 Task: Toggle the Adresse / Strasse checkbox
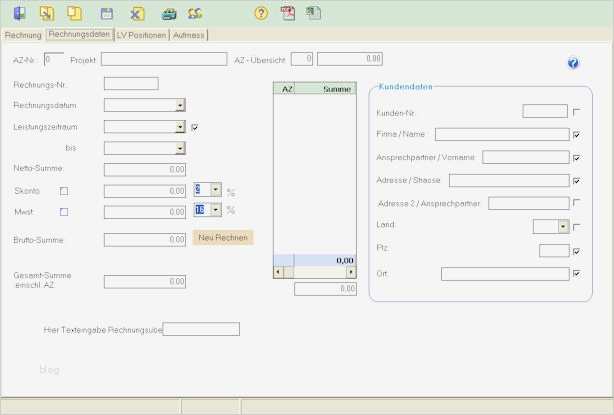pyautogui.click(x=576, y=180)
